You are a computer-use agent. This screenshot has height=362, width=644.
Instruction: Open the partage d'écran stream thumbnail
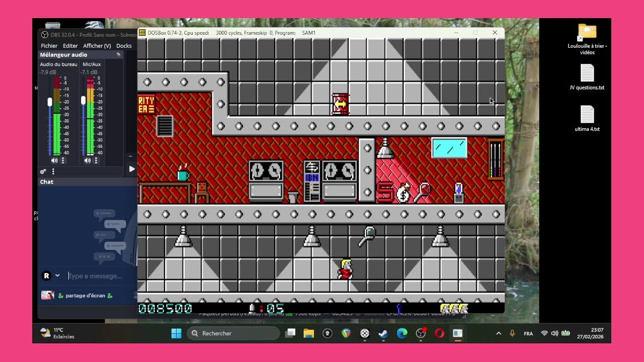pos(48,296)
